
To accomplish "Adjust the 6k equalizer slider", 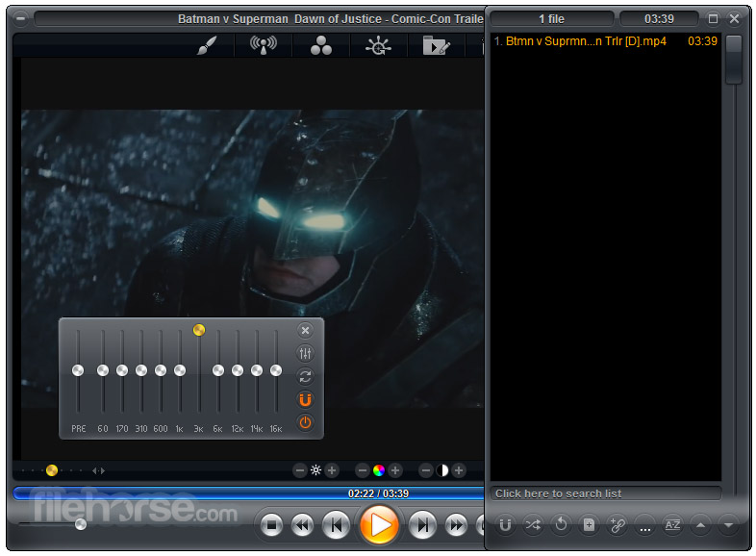I will [218, 370].
